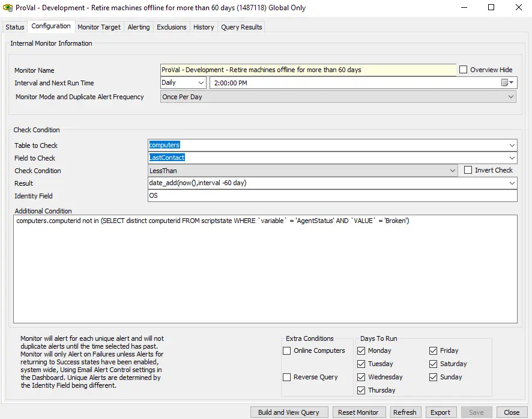Open the Alerting tab

tap(139, 27)
